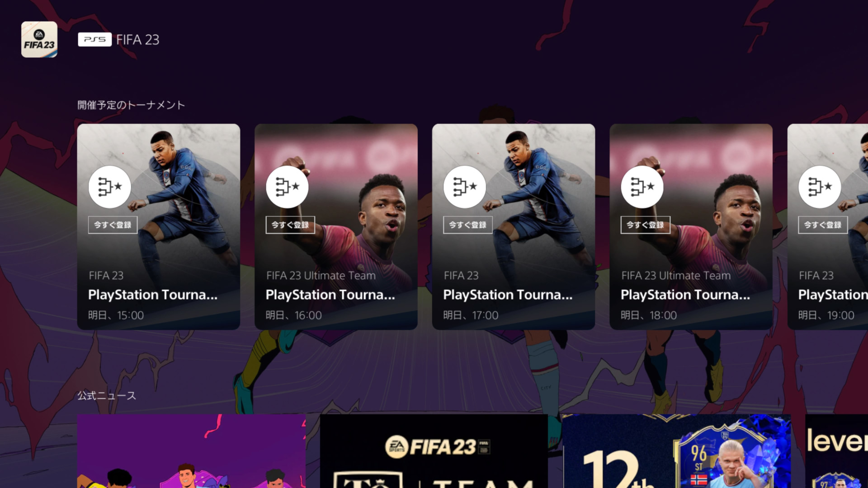Image resolution: width=868 pixels, height=488 pixels.
Task: Select tournament bracket icon on 17:00 card
Action: (465, 187)
